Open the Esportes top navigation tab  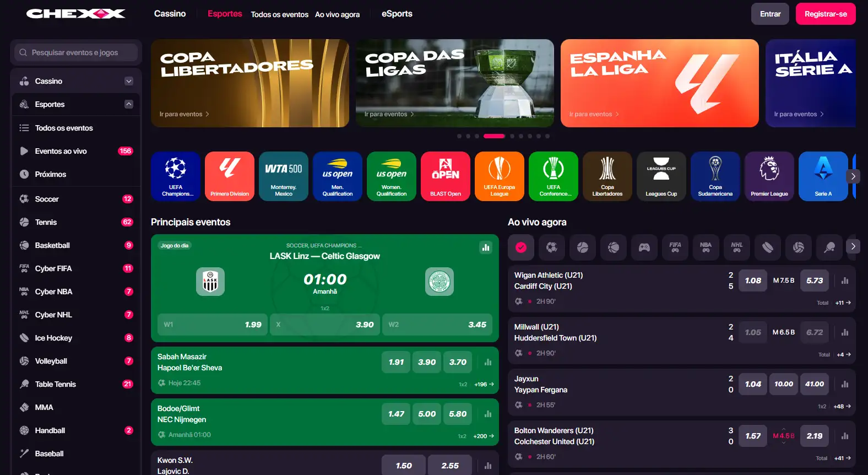225,14
